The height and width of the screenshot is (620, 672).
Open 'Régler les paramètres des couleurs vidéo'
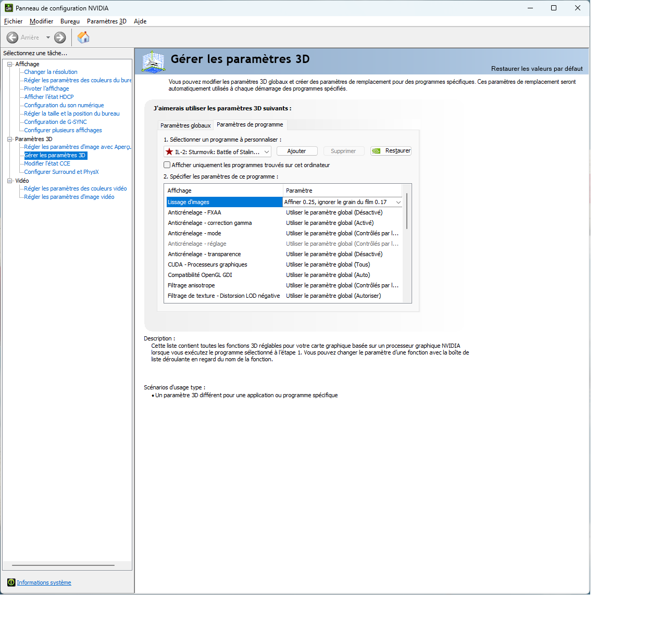[x=76, y=188]
